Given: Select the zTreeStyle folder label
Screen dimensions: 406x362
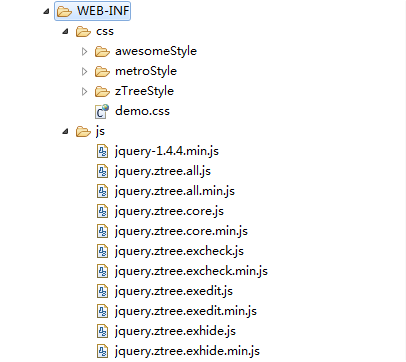Looking at the screenshot, I should pos(144,91).
